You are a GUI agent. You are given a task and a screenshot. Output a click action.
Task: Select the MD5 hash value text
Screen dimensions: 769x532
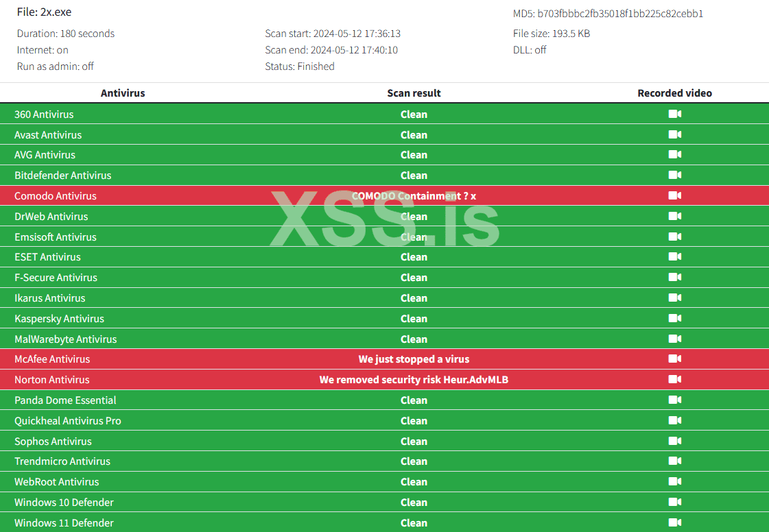click(x=620, y=14)
